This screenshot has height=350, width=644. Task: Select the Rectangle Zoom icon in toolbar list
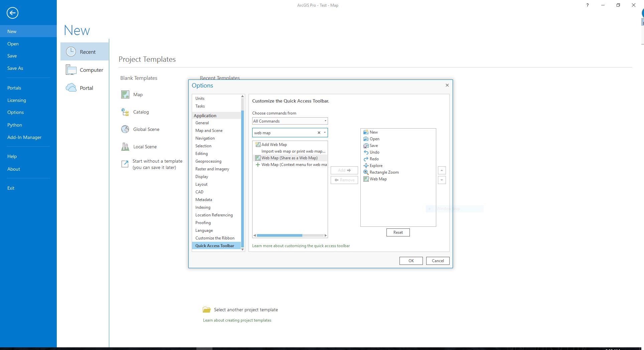(366, 172)
